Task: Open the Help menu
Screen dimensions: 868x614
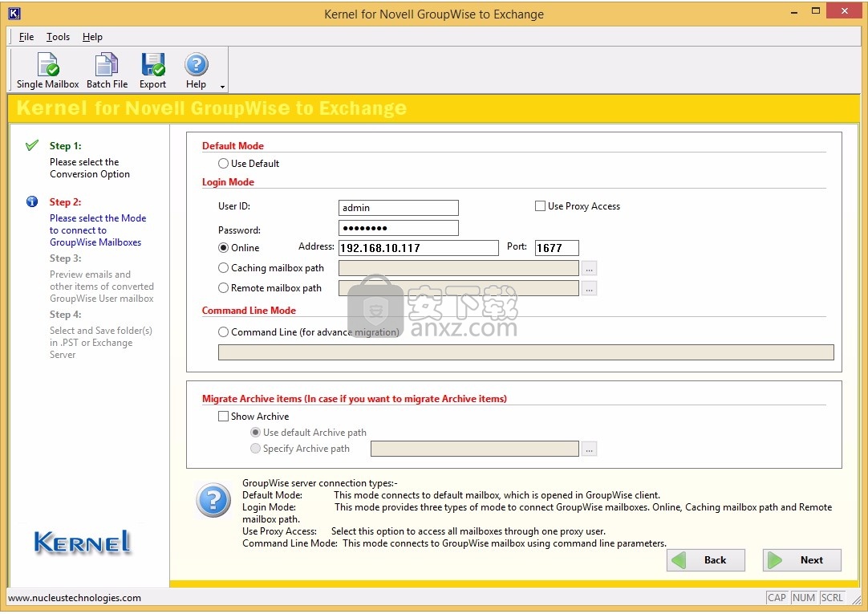Action: (92, 37)
